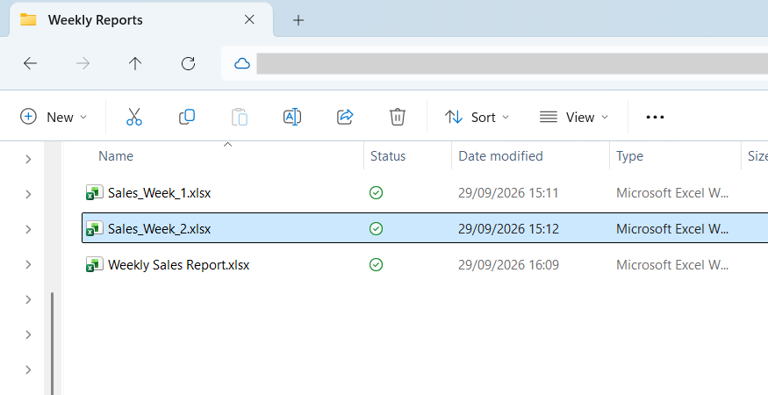Go up one folder level
The image size is (768, 395).
tap(135, 63)
